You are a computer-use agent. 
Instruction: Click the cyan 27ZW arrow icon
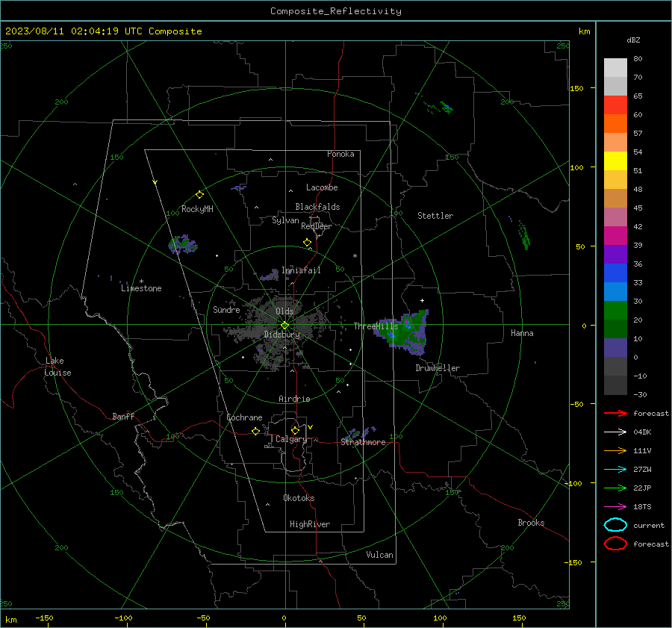coord(615,470)
